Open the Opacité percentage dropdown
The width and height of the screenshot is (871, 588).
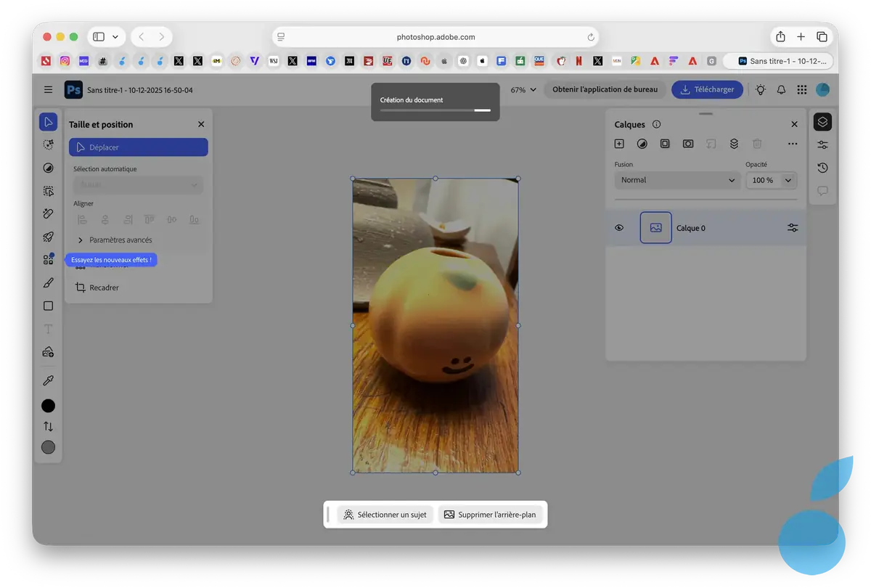pos(771,180)
